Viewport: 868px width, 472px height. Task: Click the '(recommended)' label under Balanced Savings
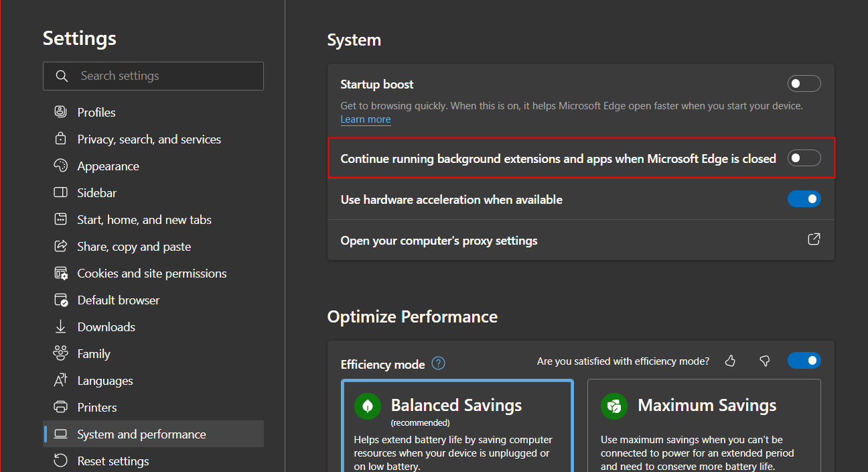[x=421, y=422]
